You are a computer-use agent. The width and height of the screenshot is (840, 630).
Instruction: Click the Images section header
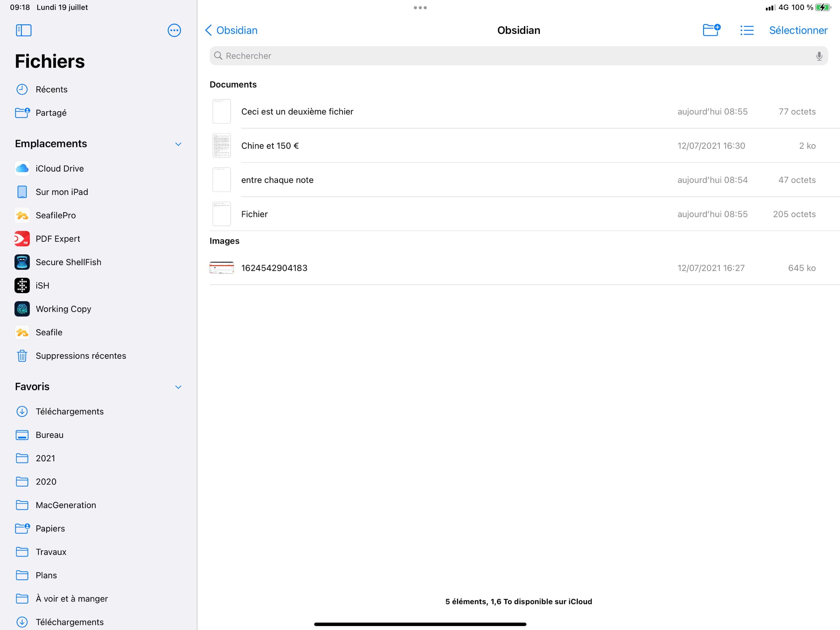[225, 241]
